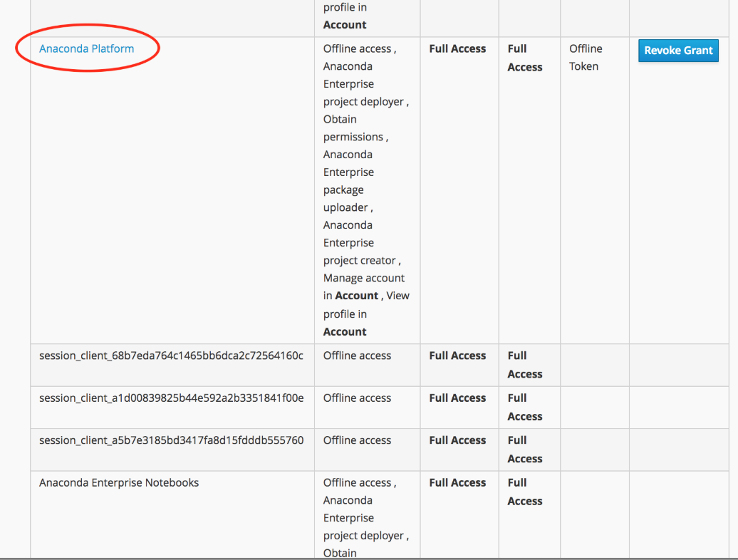Image resolution: width=738 pixels, height=560 pixels.
Task: Click the Anaconda Enterprise Notebooks application name
Action: tap(119, 482)
